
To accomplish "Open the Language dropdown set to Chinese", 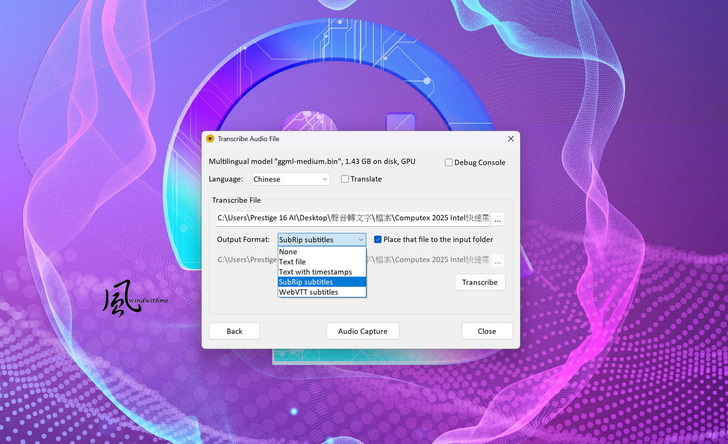I will (290, 179).
